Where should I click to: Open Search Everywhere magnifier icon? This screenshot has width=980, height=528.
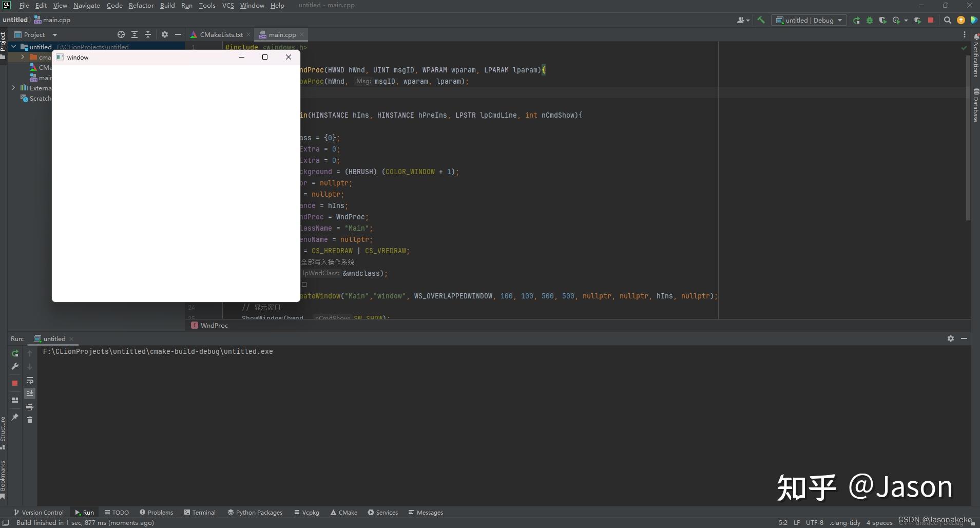948,20
